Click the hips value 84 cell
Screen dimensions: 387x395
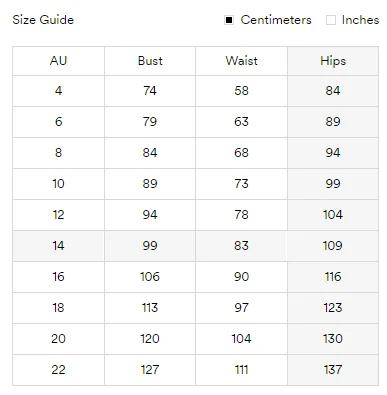click(333, 91)
